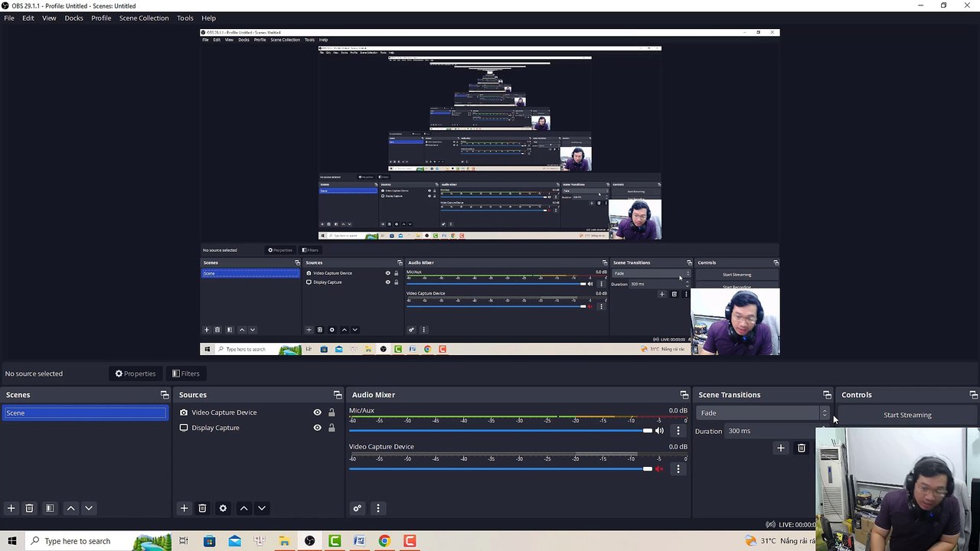This screenshot has width=980, height=551.
Task: Click the Start Streaming button
Action: pyautogui.click(x=907, y=415)
